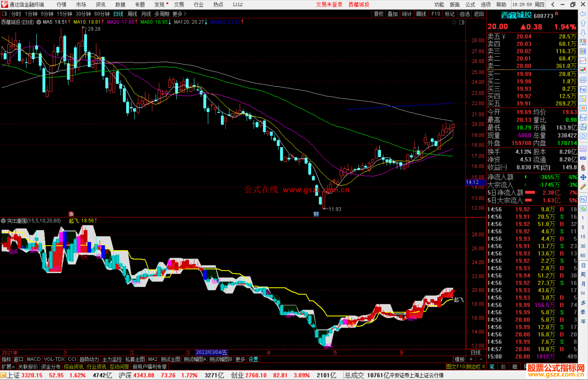The image size is (588, 380).
Task: Switch to 5-minute period in sidebar
Action: coord(583,227)
